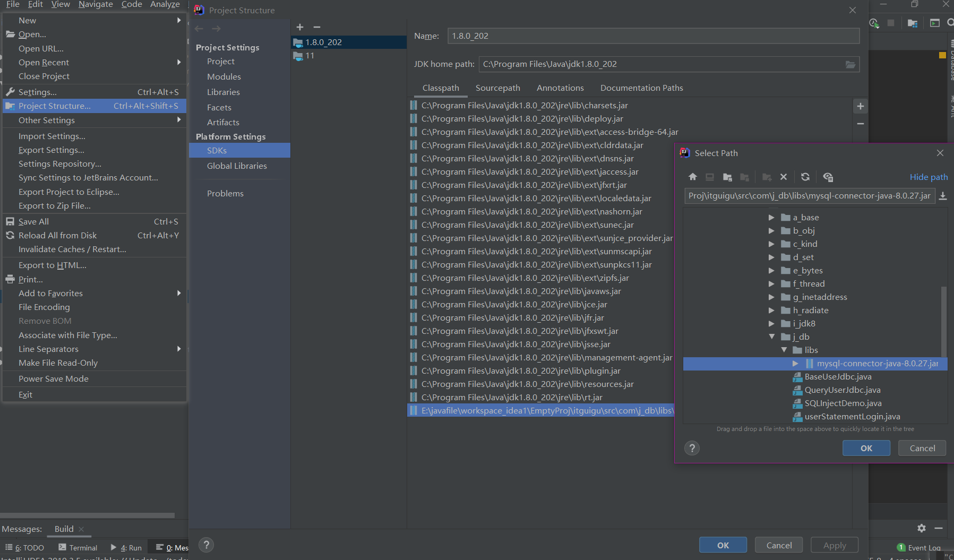Select the Classpath tab
Viewport: 954px width, 560px height.
441,88
